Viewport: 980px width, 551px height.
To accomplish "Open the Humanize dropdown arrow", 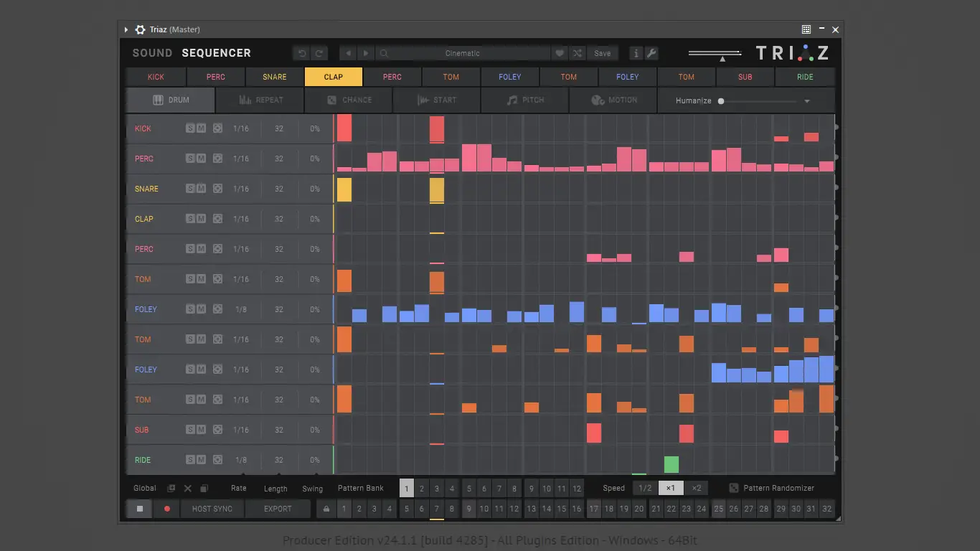I will click(x=807, y=101).
